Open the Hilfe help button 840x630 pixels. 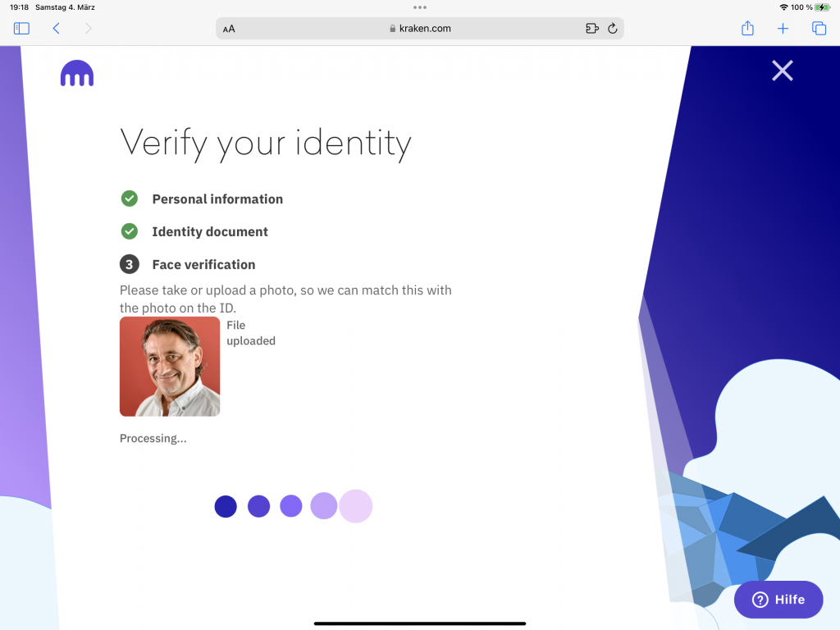778,600
